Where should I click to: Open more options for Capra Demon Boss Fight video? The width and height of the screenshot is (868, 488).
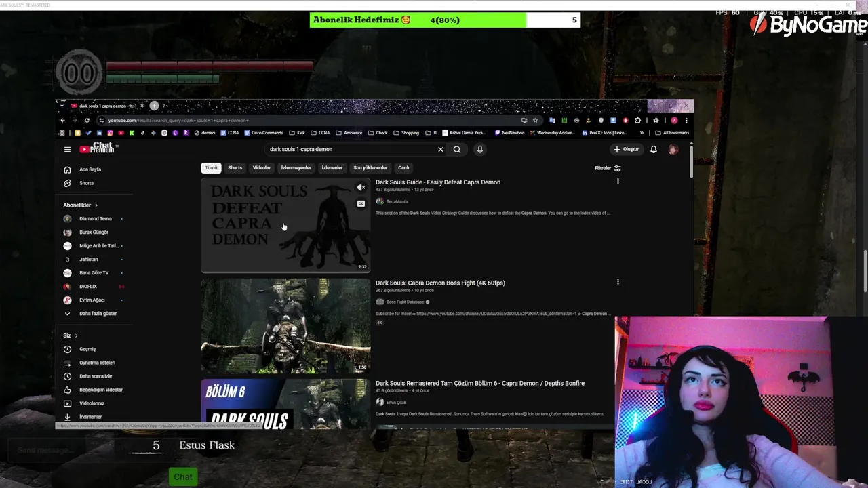[618, 282]
